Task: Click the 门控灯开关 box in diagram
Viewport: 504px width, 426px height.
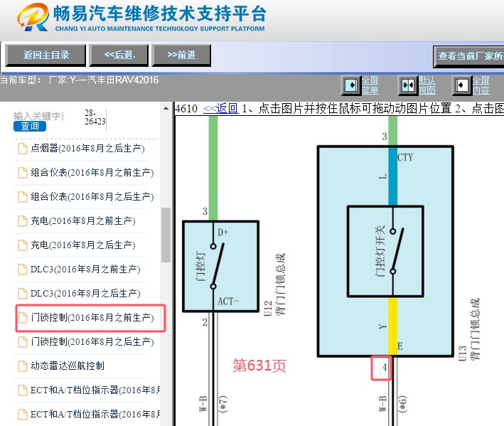Action: tap(385, 251)
